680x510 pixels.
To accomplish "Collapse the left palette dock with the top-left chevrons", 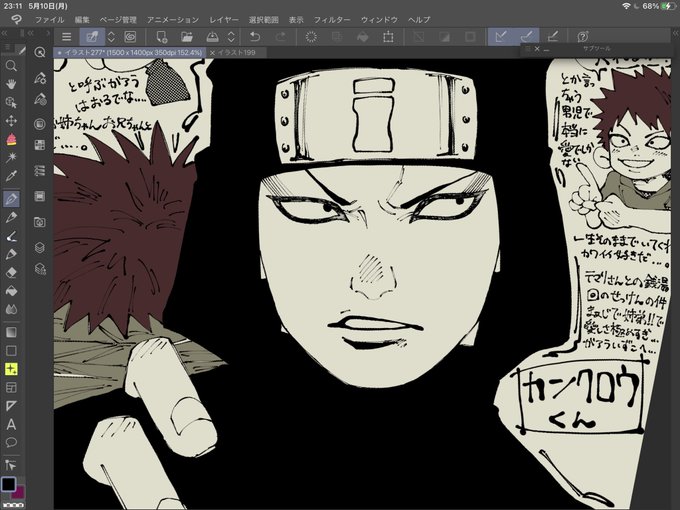I will tap(4, 33).
